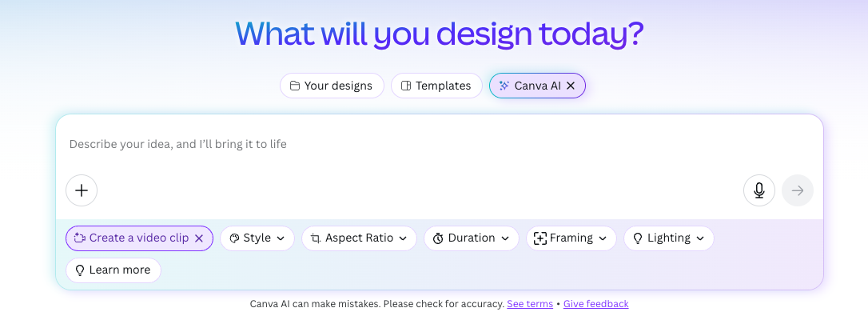This screenshot has height=332, width=868.
Task: Open the Lighting dropdown
Action: click(669, 238)
